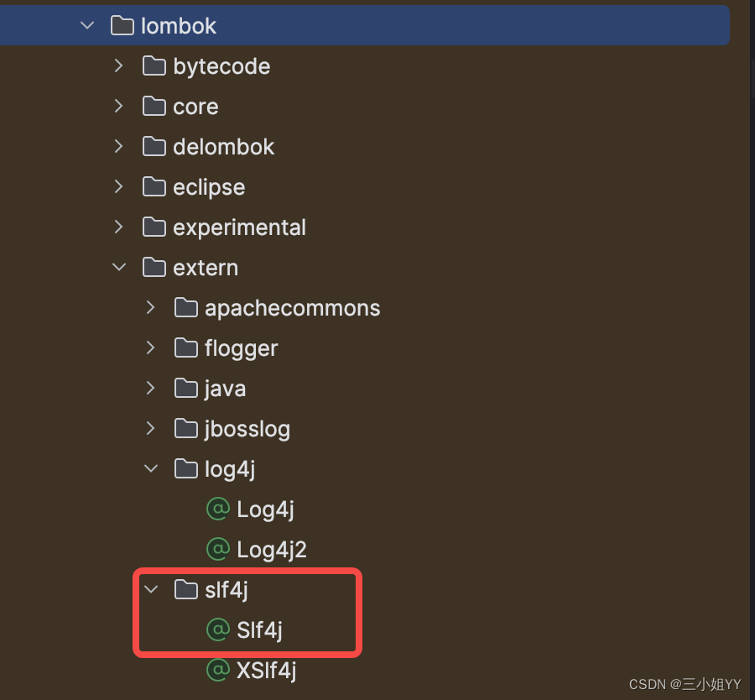The image size is (755, 700).
Task: Expand the core folder
Action: (118, 106)
